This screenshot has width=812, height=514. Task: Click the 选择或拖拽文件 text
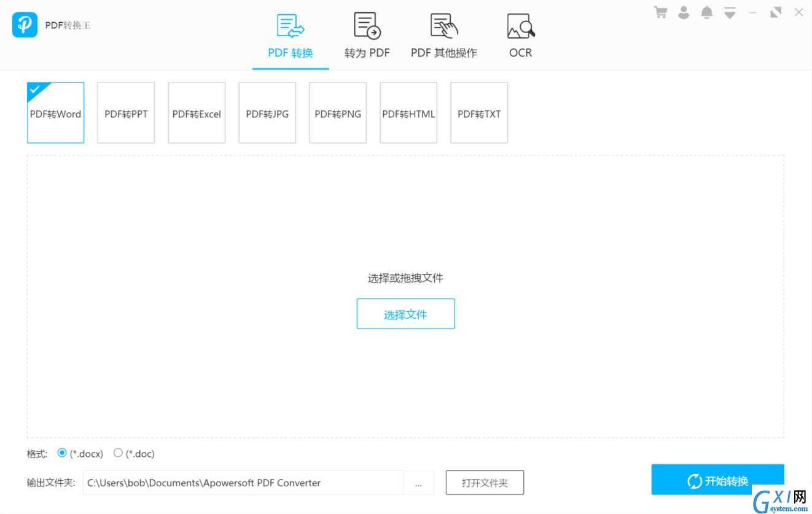pos(405,278)
